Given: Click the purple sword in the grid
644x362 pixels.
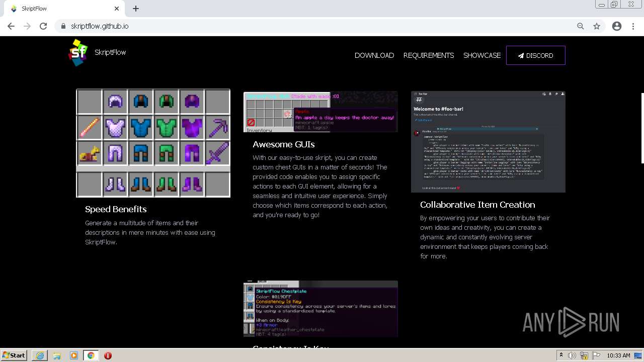Looking at the screenshot, I should (218, 153).
